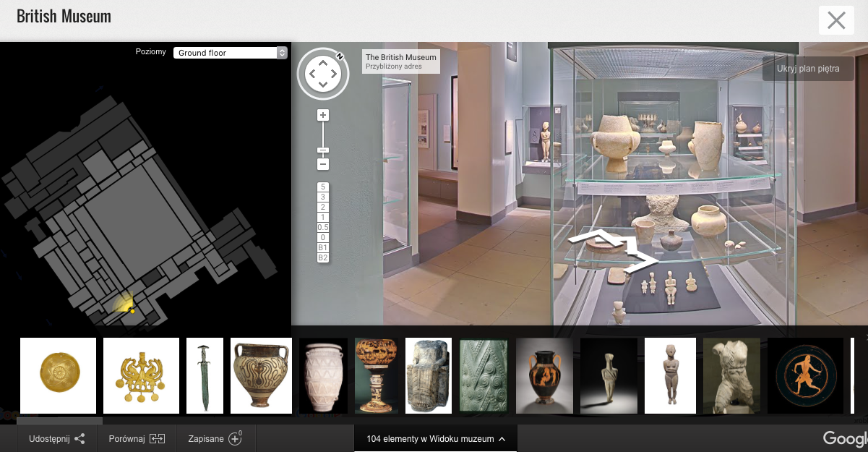The image size is (868, 452).
Task: Select floor level 5
Action: 323,187
